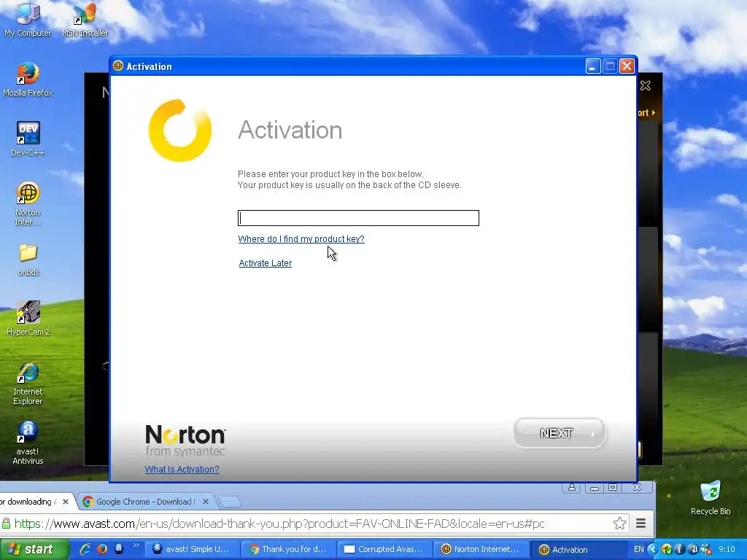The width and height of the screenshot is (747, 560).
Task: Bookmark this page with the star icon
Action: point(619,524)
